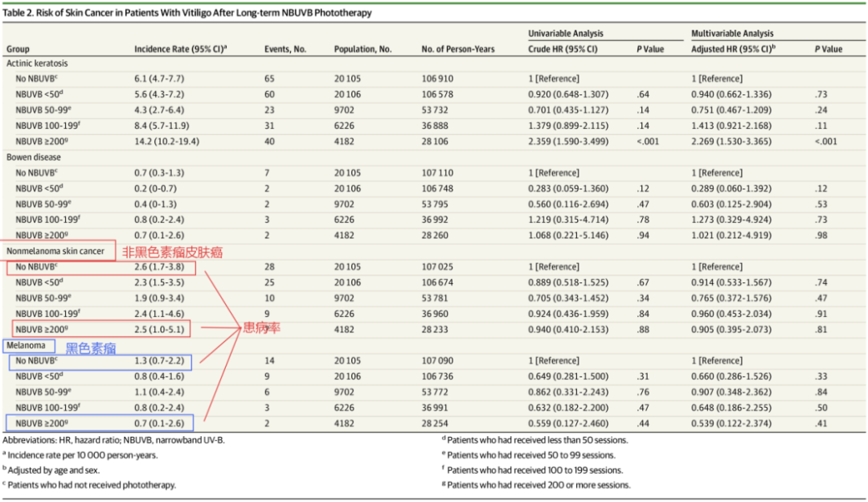Click the blue annotation 黑色素瘤
868x502 pixels.
tap(91, 348)
